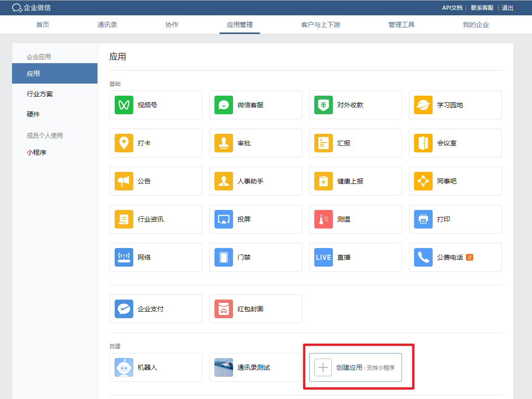Open the 行业资讯 icon
The width and height of the screenshot is (532, 399).
pos(124,219)
